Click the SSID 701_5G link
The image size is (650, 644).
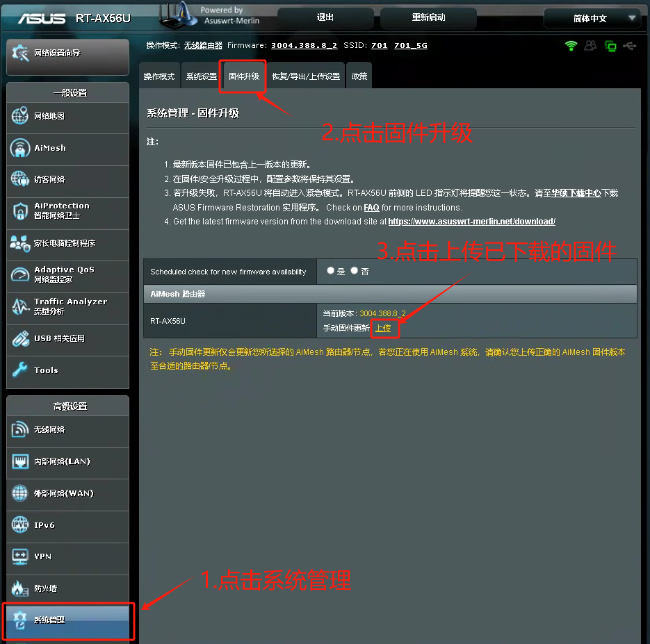click(411, 46)
